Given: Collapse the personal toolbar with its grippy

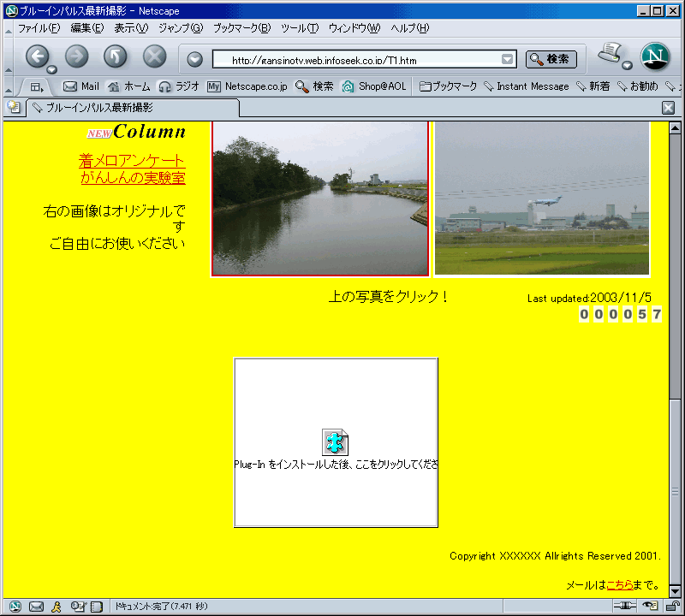Looking at the screenshot, I should click(x=9, y=87).
